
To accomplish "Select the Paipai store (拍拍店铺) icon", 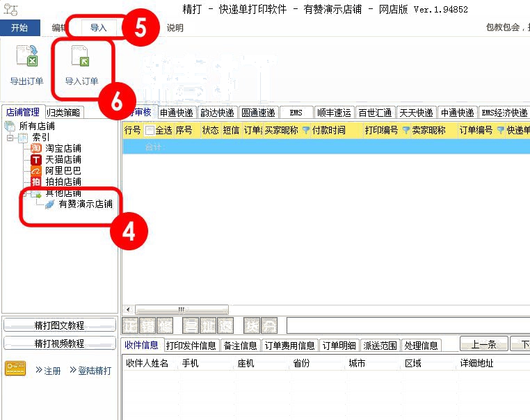I will (36, 181).
